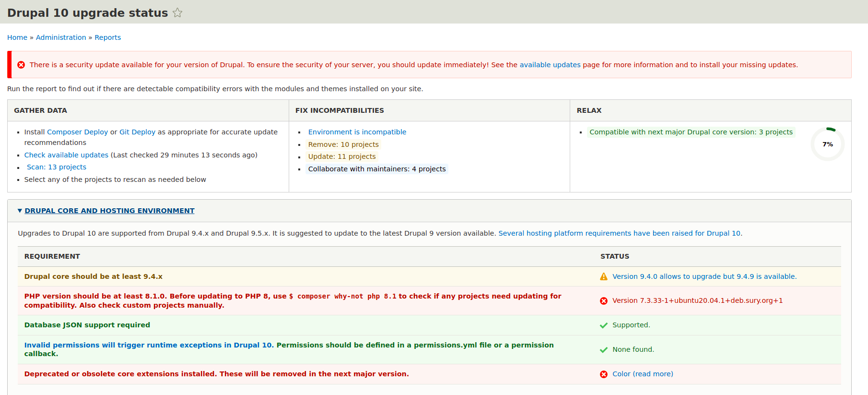The width and height of the screenshot is (868, 395).
Task: Open Administration from the breadcrumb
Action: (61, 37)
